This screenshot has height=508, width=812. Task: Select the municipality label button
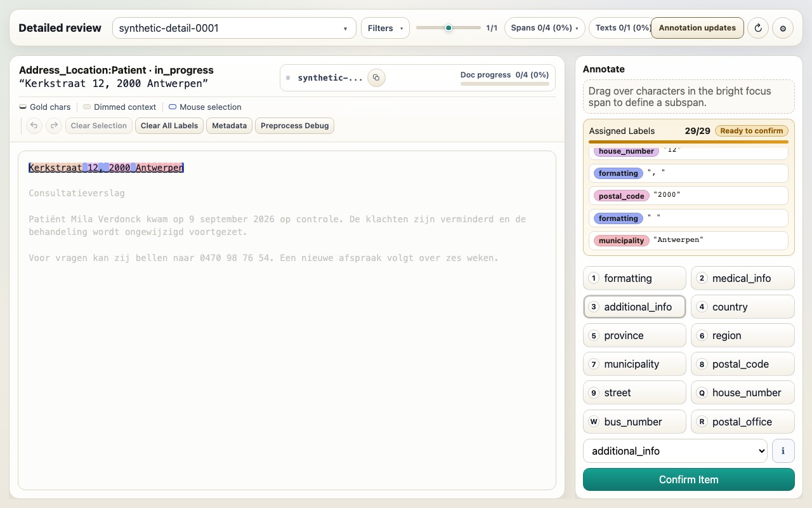coord(634,364)
